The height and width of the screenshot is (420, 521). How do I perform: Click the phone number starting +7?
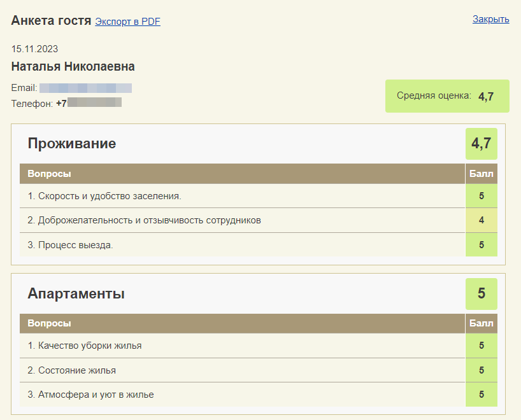click(x=89, y=103)
